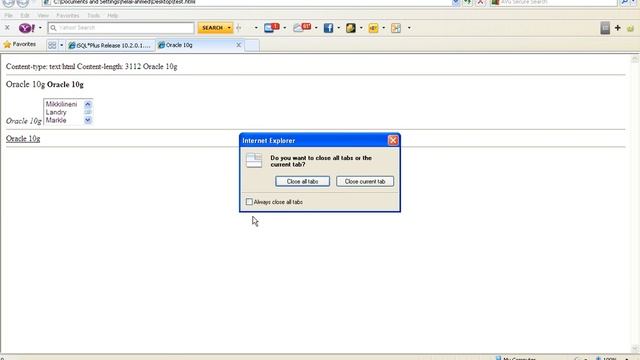Close the Oracle 10g tab

[x=239, y=45]
